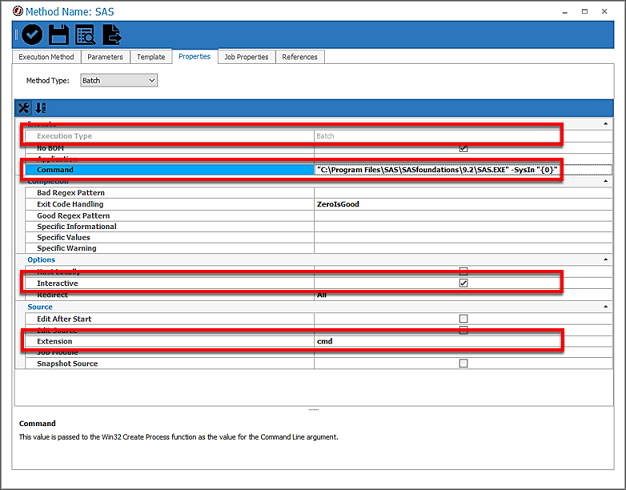Select the Snapshot Source label
This screenshot has width=626, height=490.
pos(67,363)
